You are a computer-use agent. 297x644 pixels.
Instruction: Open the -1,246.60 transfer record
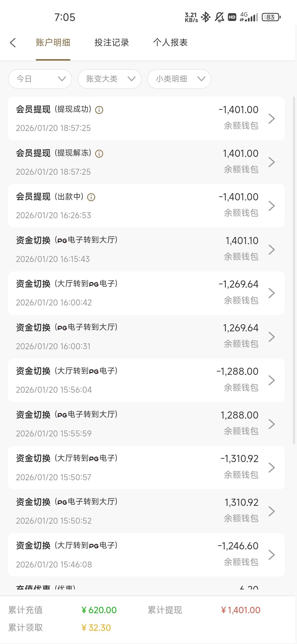[146, 555]
